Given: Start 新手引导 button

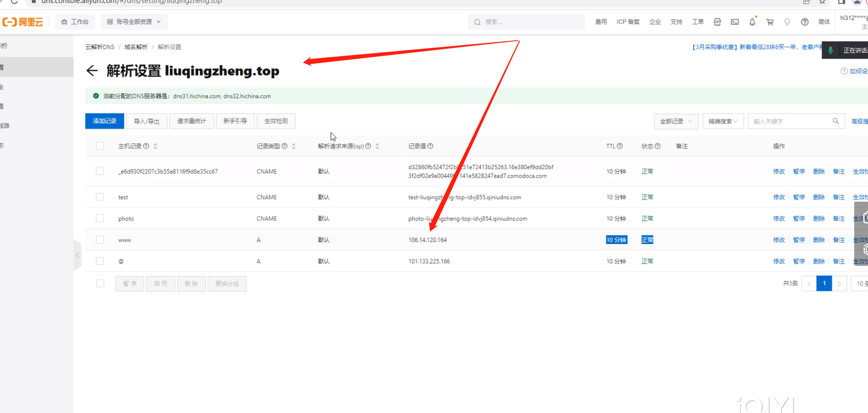Looking at the screenshot, I should coord(235,121).
